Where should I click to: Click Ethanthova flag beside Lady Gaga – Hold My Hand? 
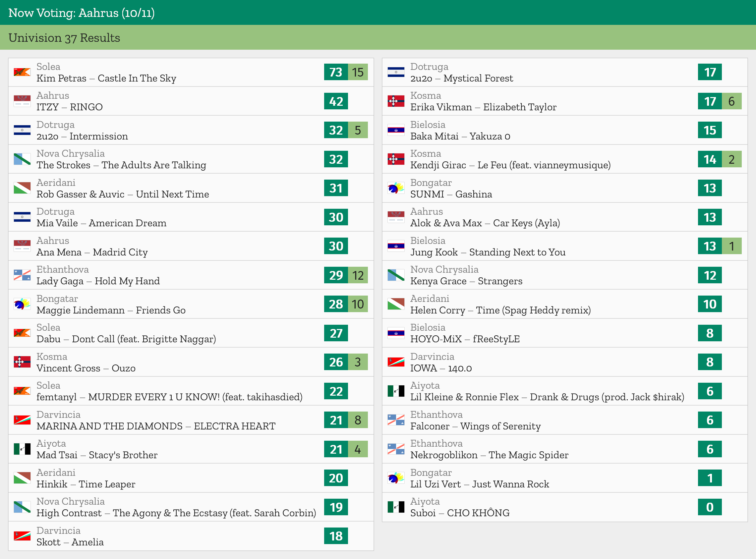[22, 275]
